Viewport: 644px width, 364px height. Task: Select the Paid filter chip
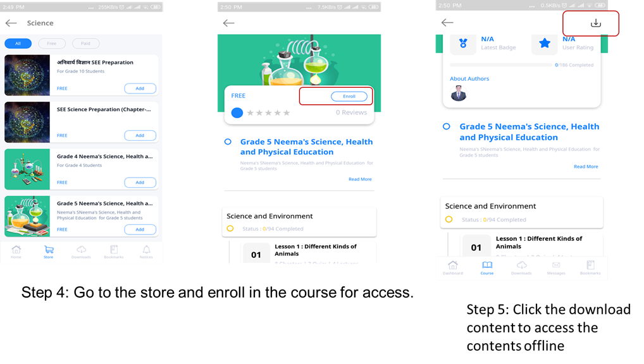[x=85, y=44]
